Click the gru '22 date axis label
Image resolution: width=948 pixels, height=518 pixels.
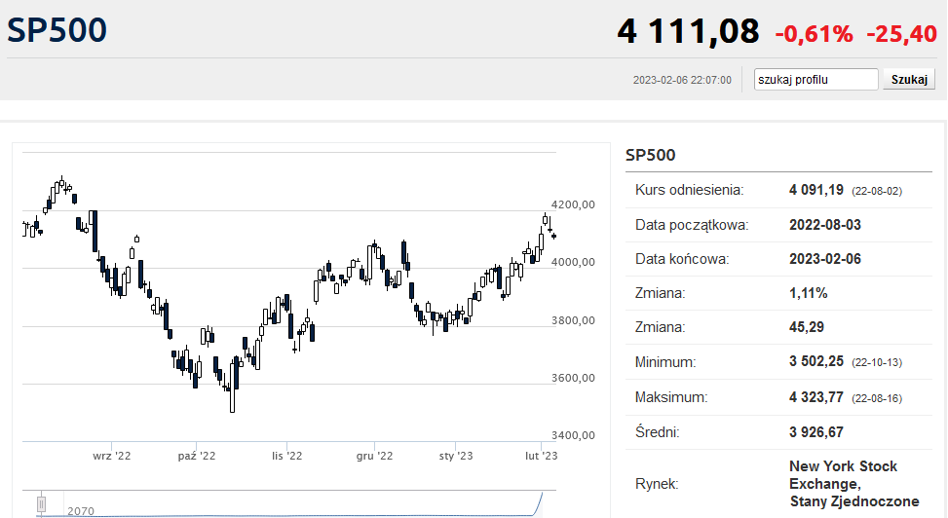[374, 456]
